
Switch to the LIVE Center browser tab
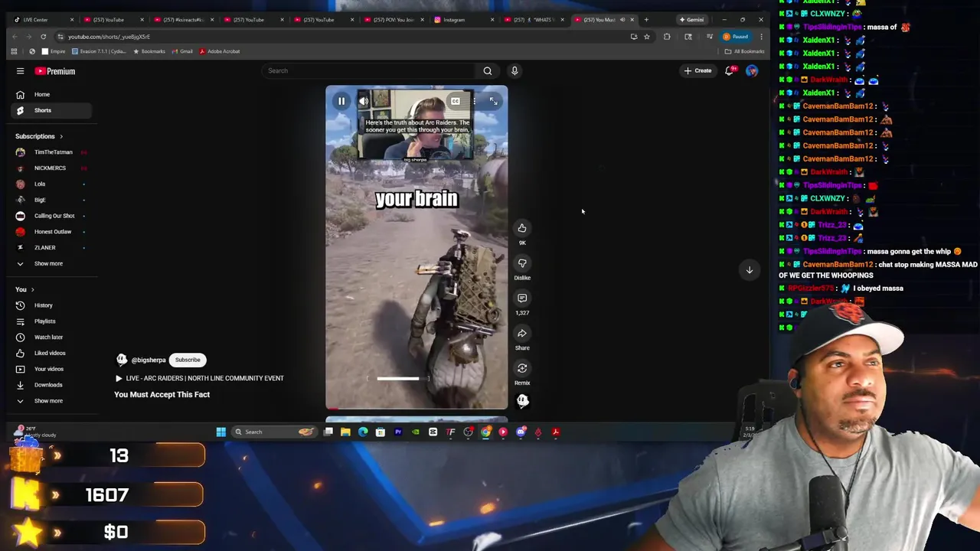pyautogui.click(x=41, y=20)
